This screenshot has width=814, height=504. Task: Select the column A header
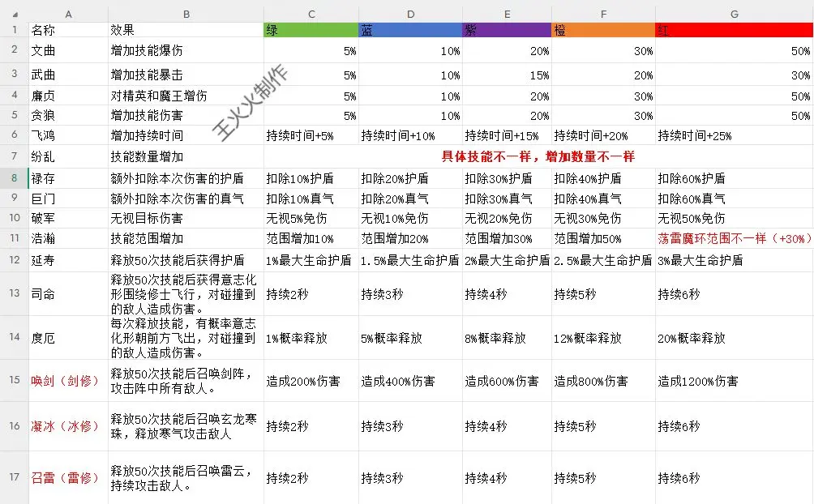[68, 14]
